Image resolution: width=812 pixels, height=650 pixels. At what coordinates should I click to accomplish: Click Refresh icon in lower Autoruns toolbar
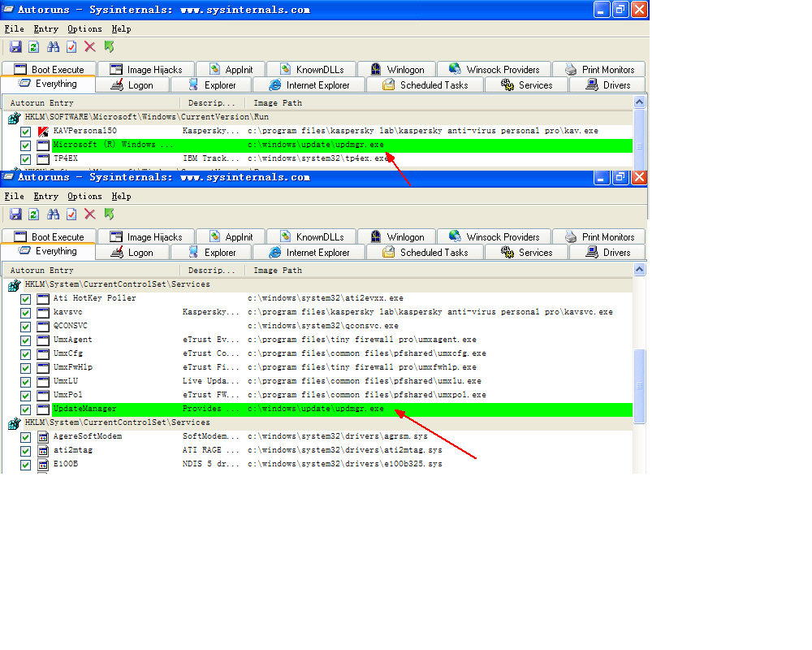[x=33, y=214]
